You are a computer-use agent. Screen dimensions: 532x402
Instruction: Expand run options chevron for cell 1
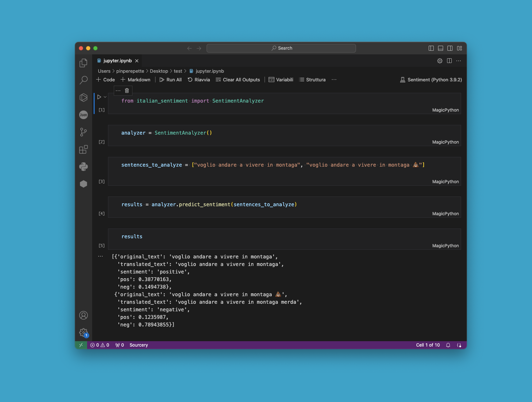(105, 97)
